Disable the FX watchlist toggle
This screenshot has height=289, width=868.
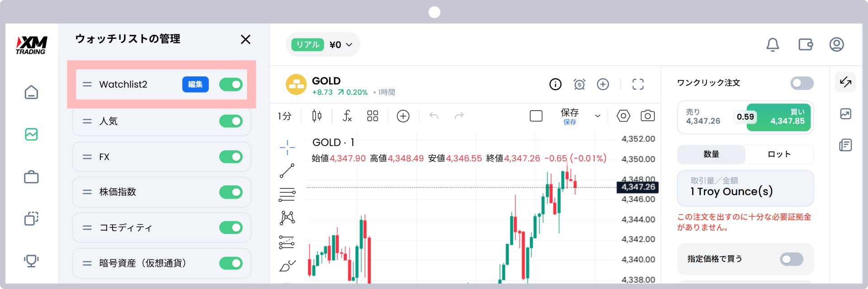pyautogui.click(x=231, y=157)
